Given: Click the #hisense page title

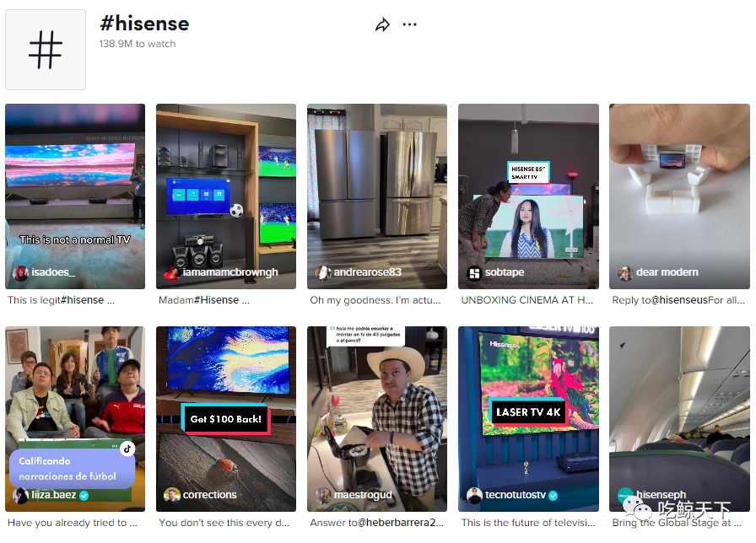Looking at the screenshot, I should (144, 23).
